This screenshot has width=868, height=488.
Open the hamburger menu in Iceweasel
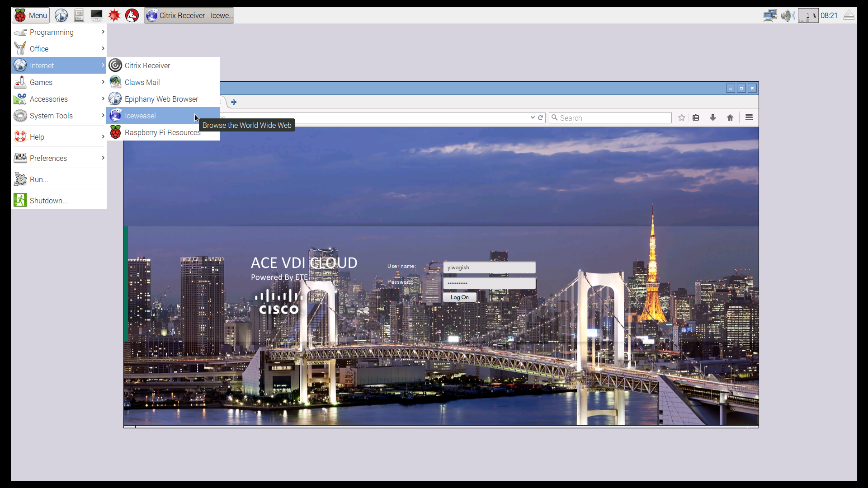pos(749,118)
